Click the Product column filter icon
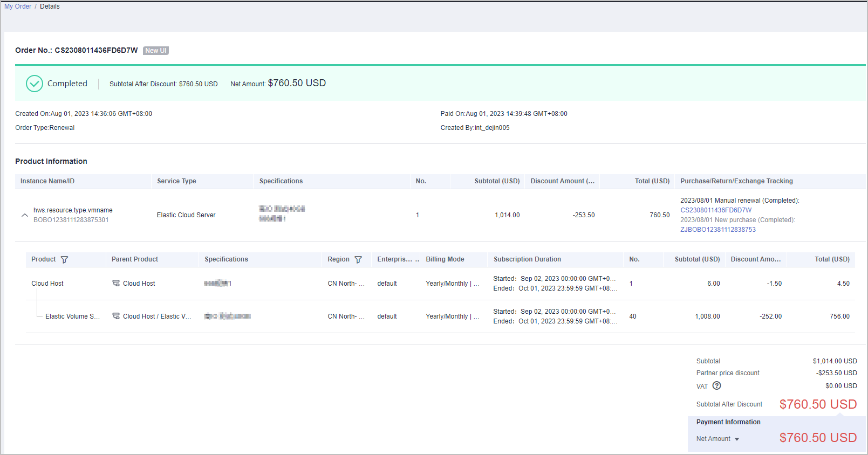The image size is (868, 455). pyautogui.click(x=64, y=260)
